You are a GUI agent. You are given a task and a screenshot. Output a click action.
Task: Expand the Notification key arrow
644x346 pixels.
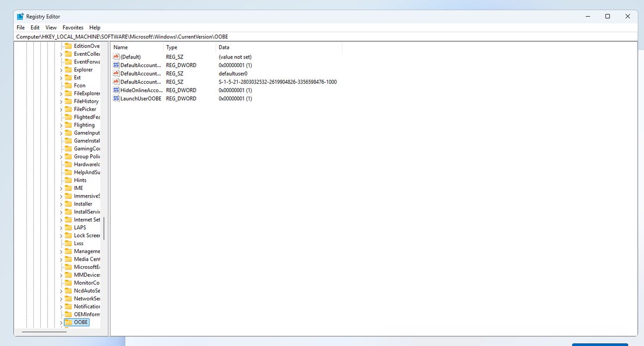61,306
